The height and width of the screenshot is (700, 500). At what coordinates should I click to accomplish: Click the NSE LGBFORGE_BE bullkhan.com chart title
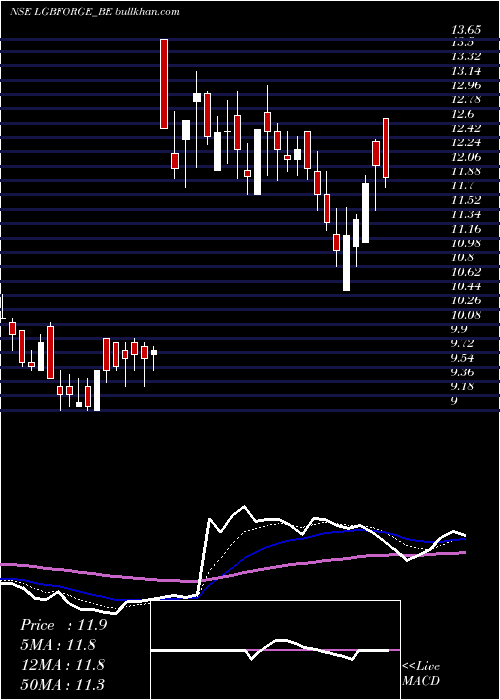click(x=95, y=12)
